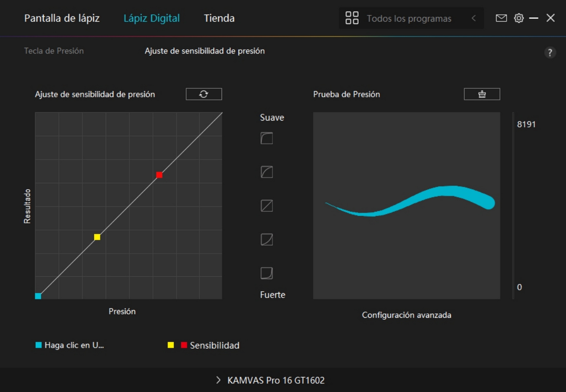Collapse the Todos los programas list arrow
The height and width of the screenshot is (392, 566).
tap(474, 18)
